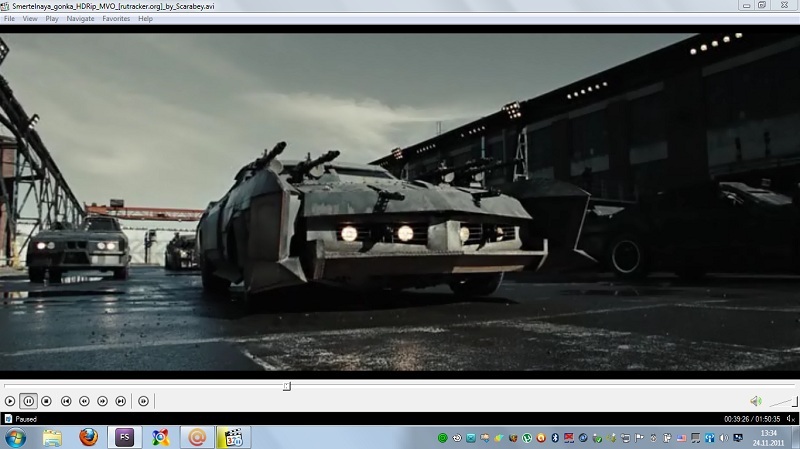The image size is (800, 449).
Task: Switch input language via US flag icon
Action: [681, 438]
